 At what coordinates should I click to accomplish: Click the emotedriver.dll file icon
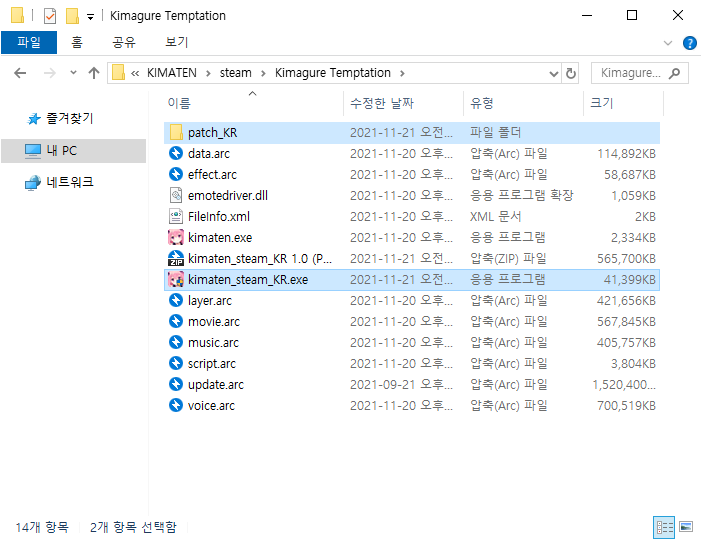click(x=176, y=195)
